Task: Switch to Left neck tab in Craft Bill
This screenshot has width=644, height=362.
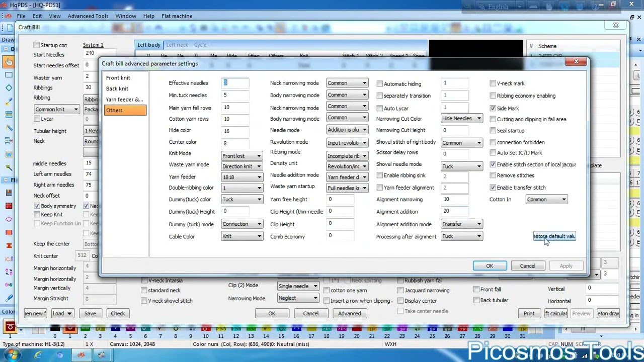Action: 177,45
